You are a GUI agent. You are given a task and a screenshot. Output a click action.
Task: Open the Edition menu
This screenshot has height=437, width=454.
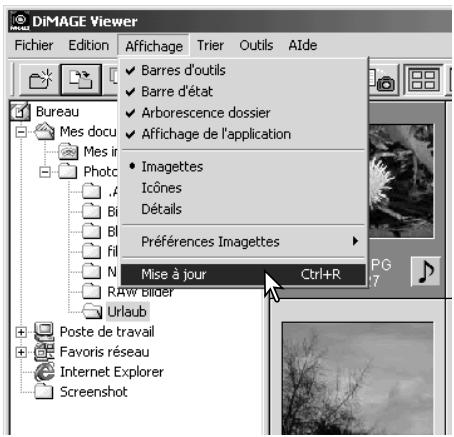click(x=89, y=45)
